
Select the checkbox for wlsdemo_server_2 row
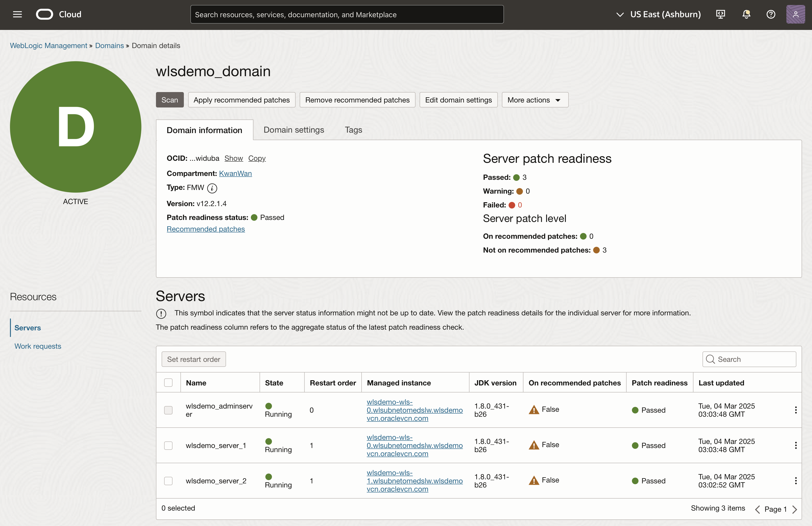pyautogui.click(x=168, y=481)
